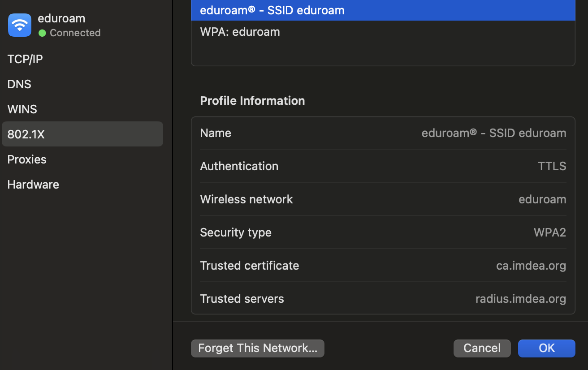
Task: Click the Trusted servers label
Action: pos(242,299)
